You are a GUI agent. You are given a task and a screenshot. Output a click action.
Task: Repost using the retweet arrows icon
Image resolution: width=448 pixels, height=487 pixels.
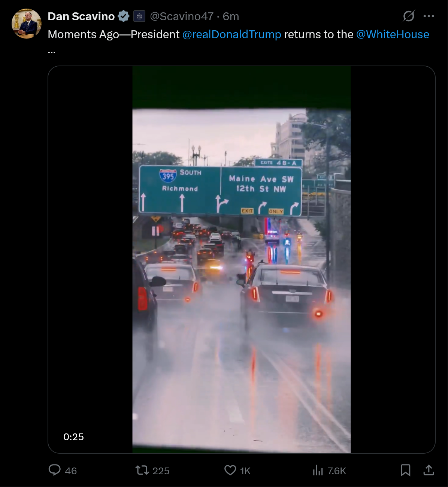(142, 470)
